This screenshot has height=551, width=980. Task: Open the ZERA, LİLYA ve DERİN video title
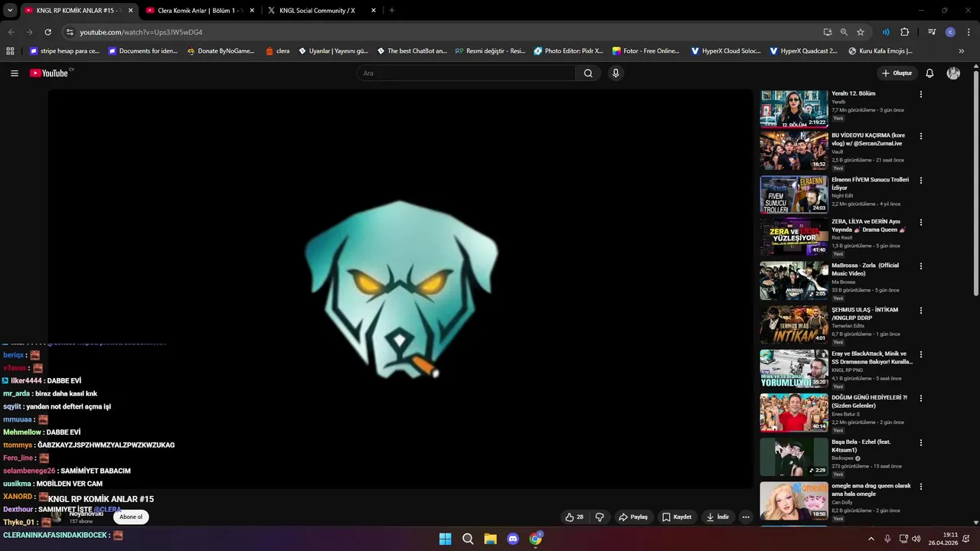(869, 225)
